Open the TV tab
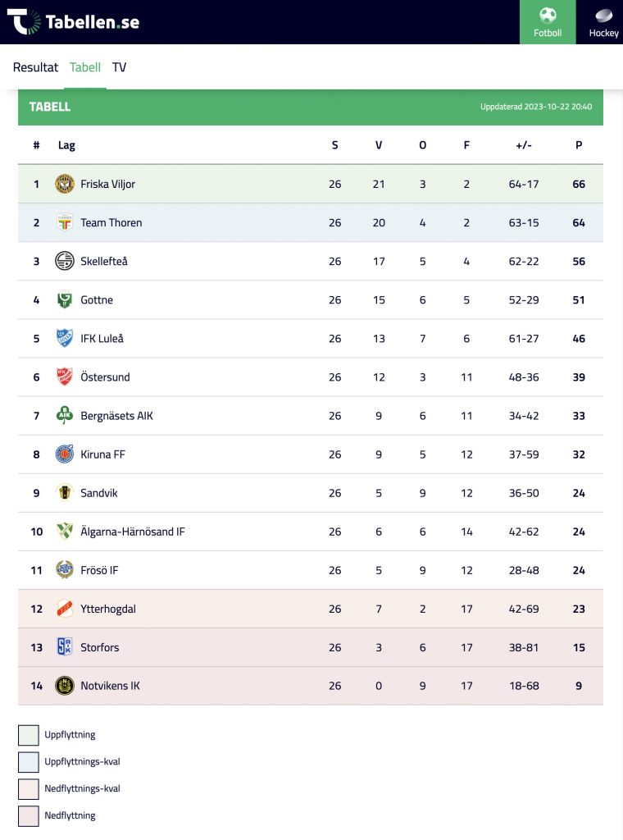The width and height of the screenshot is (623, 840). [120, 67]
